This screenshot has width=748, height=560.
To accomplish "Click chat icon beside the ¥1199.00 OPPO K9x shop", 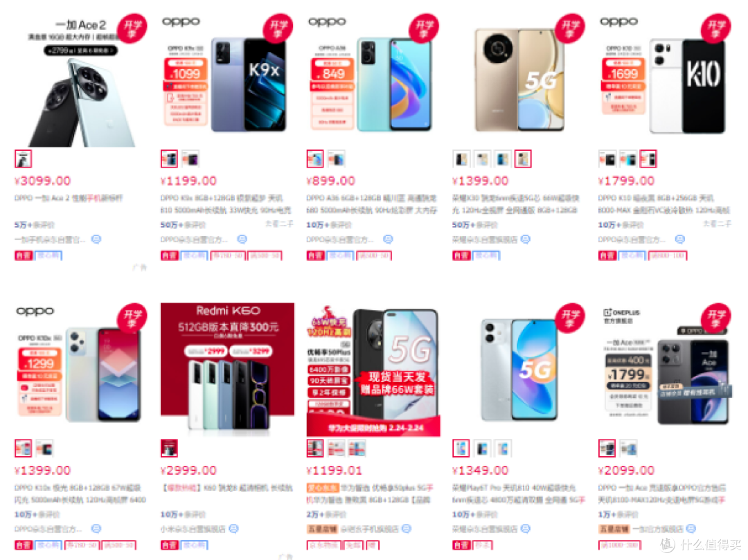I will tap(242, 240).
